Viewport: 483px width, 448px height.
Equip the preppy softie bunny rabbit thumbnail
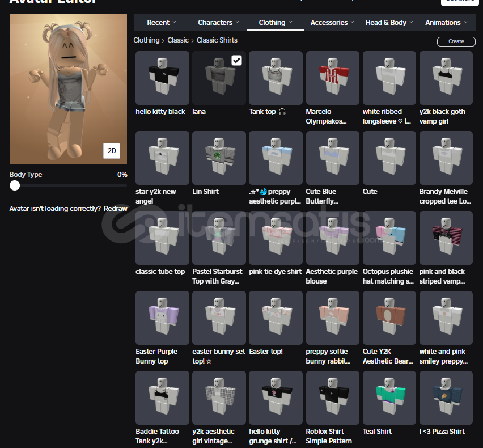333,318
